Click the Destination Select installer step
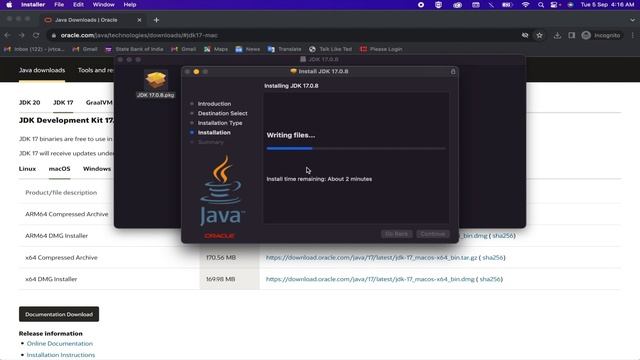The height and width of the screenshot is (360, 640). click(222, 113)
